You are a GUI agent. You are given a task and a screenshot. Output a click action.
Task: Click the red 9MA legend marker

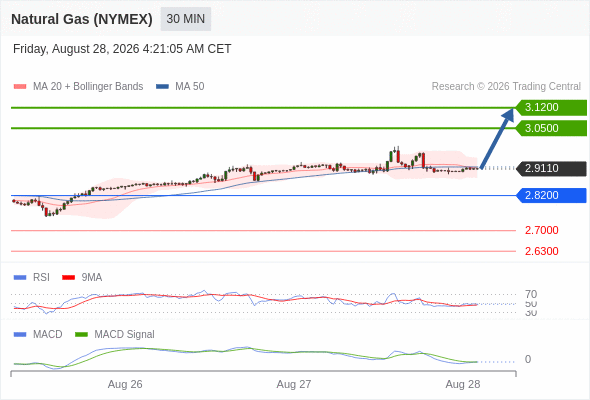pyautogui.click(x=68, y=278)
